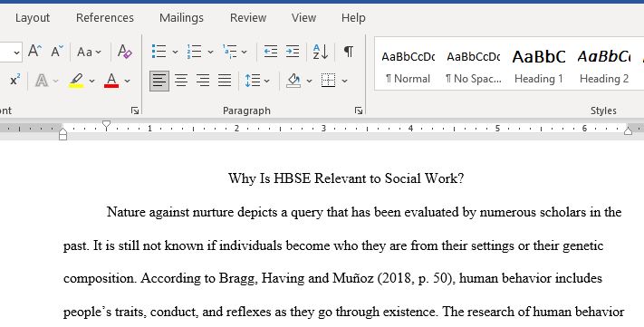
Task: Expand the Change Case dropdown arrow
Action: pos(99,53)
